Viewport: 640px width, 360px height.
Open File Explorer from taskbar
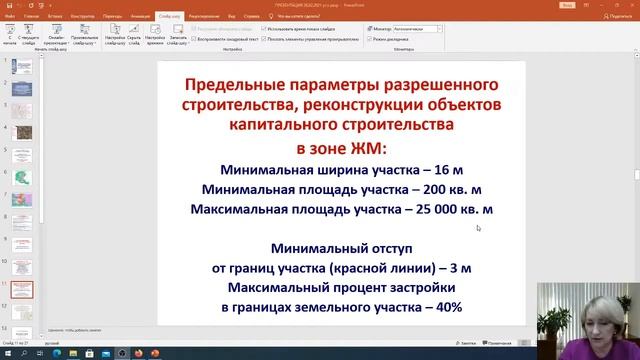[73, 353]
